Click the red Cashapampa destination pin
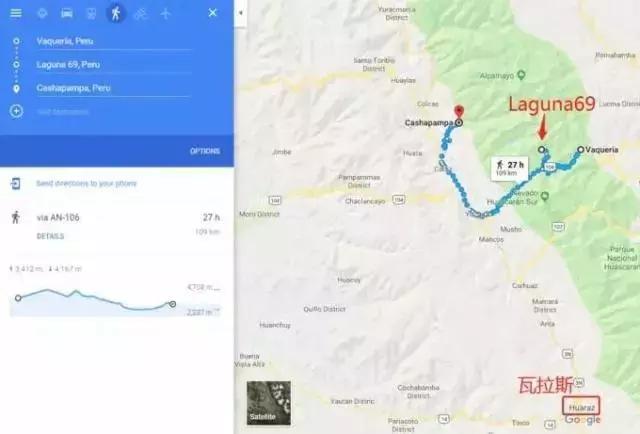Viewport: 640px width, 434px height. coord(459,111)
